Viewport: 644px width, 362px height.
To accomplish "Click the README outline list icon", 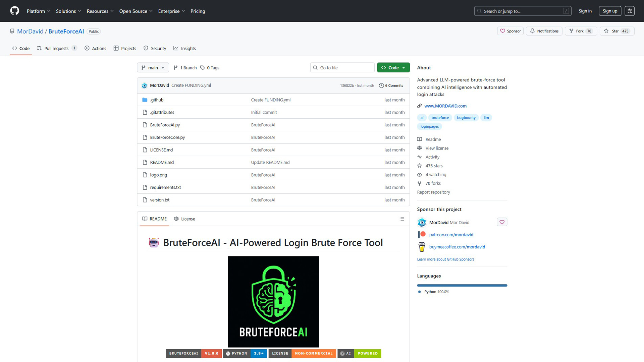I will coord(401,219).
